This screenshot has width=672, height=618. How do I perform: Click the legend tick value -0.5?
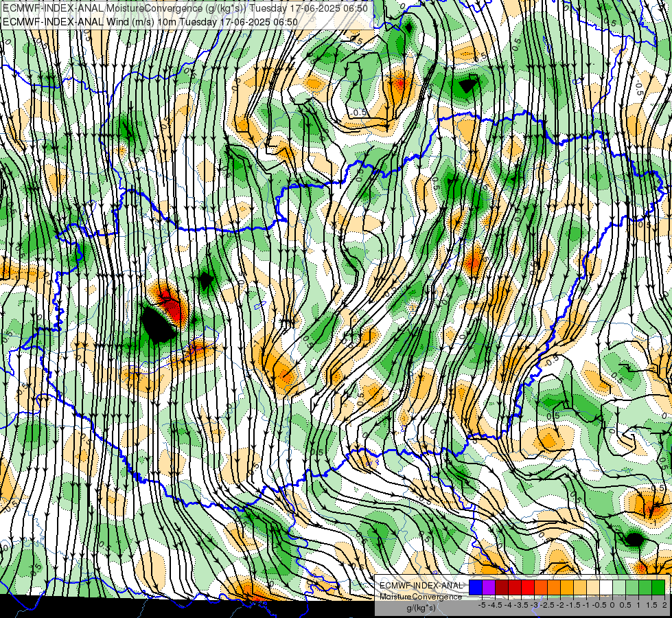click(599, 605)
